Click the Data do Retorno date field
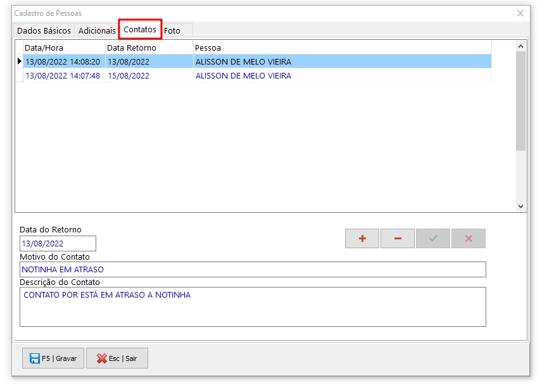Image resolution: width=554 pixels, height=392 pixels. 58,243
